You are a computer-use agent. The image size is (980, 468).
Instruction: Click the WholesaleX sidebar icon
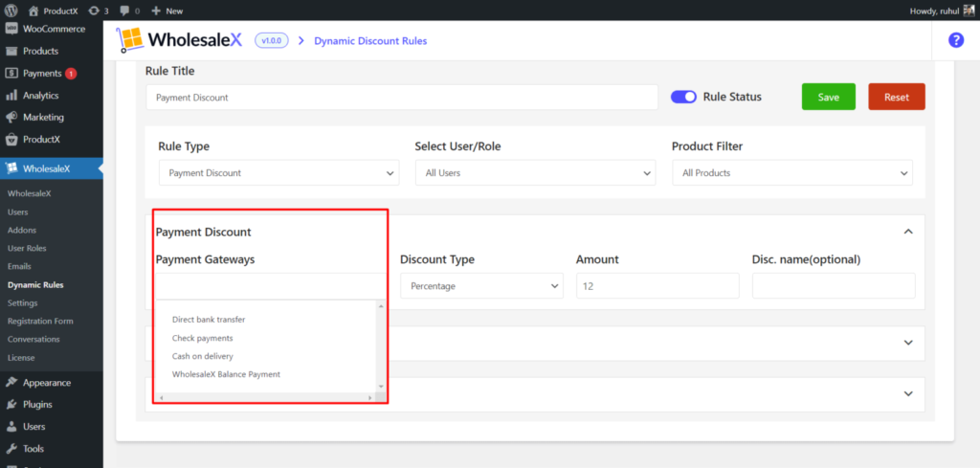11,168
